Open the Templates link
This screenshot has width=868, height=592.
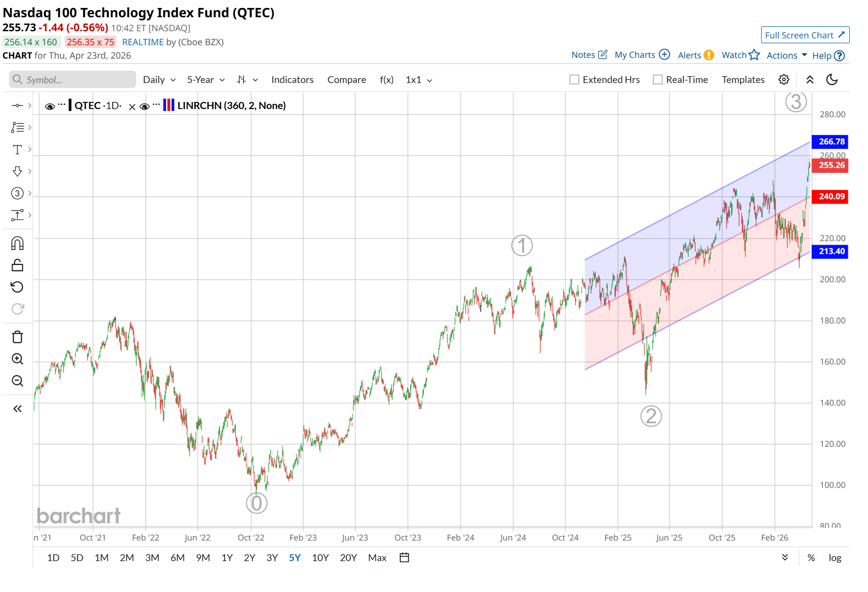coord(743,80)
